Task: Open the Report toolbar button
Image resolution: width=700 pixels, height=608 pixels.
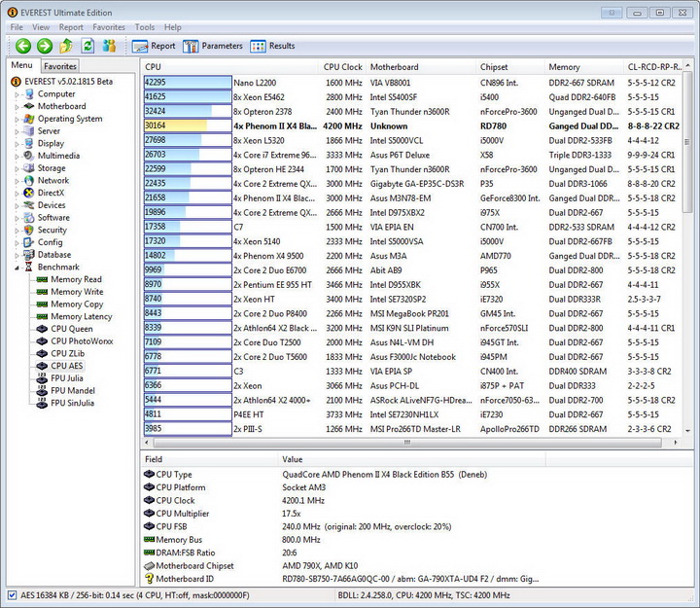Action: [154, 46]
